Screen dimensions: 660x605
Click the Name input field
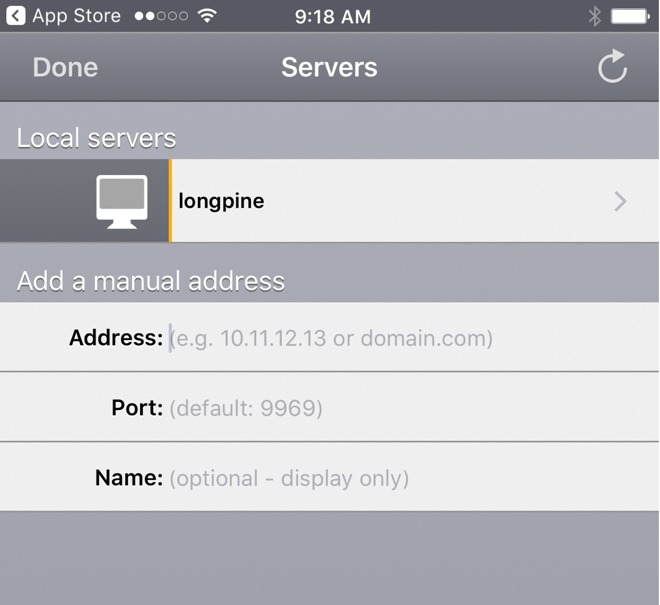[x=413, y=478]
